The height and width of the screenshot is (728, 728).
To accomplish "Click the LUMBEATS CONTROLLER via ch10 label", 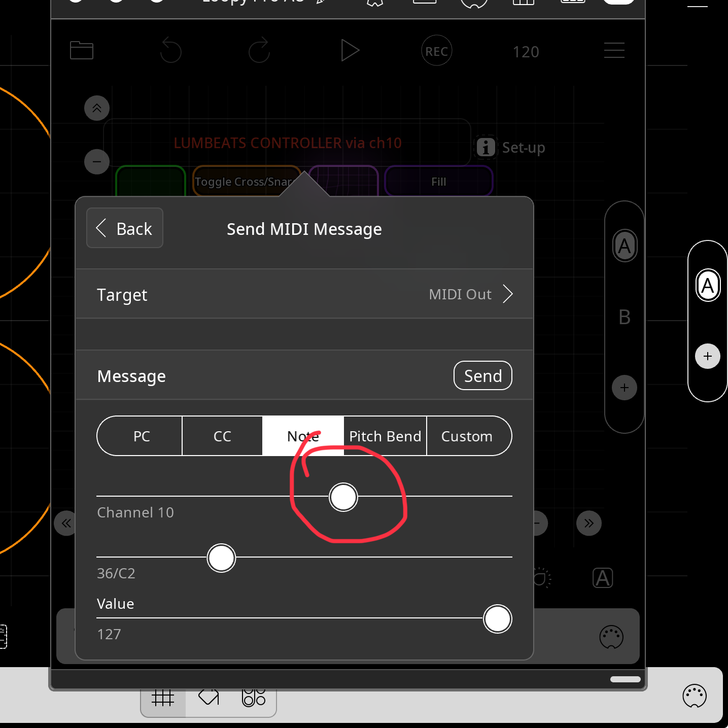I will (x=288, y=143).
